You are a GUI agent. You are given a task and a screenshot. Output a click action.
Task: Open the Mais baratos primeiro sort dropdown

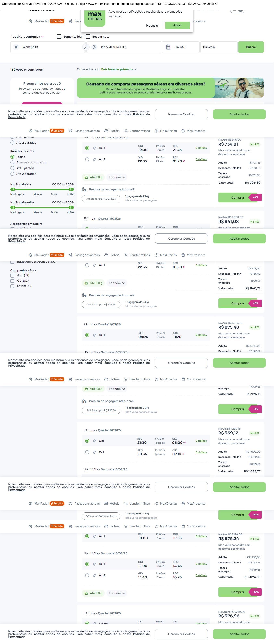pyautogui.click(x=118, y=69)
